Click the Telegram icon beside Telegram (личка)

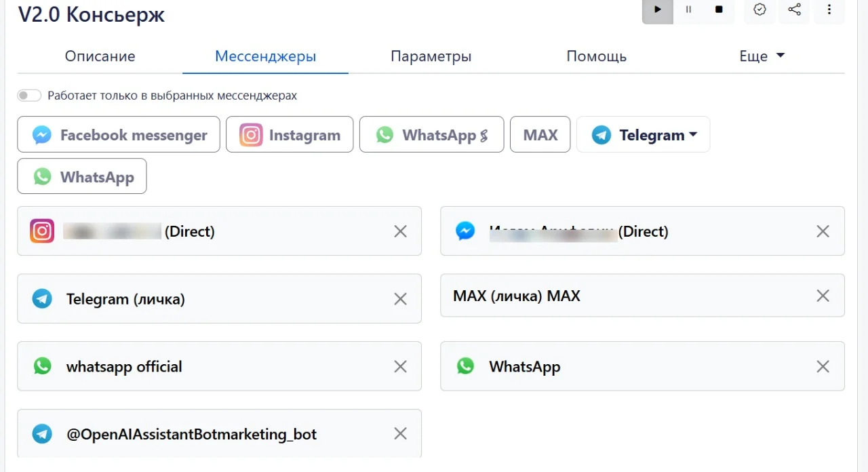point(42,298)
